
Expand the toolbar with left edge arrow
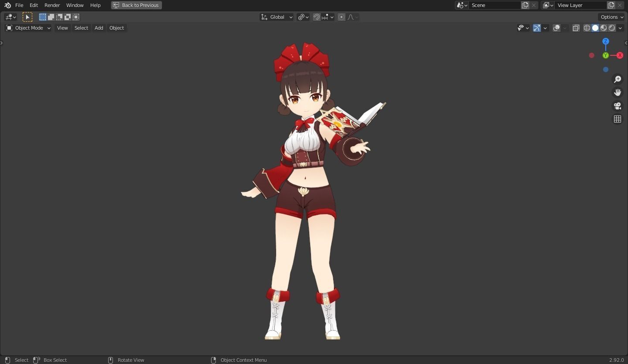(2, 43)
